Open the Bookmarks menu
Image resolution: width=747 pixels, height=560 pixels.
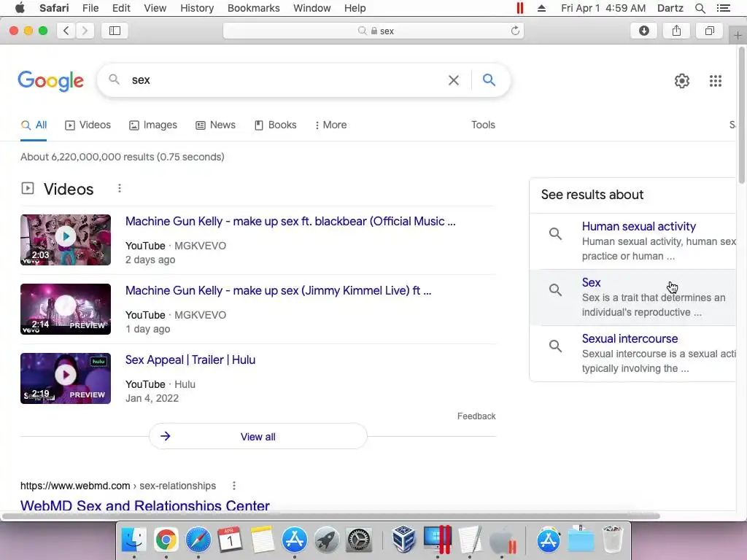(253, 8)
